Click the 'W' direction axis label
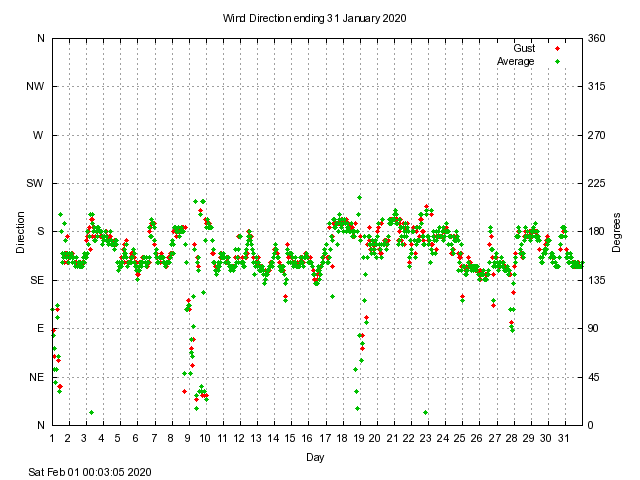640x480 pixels. coord(38,135)
